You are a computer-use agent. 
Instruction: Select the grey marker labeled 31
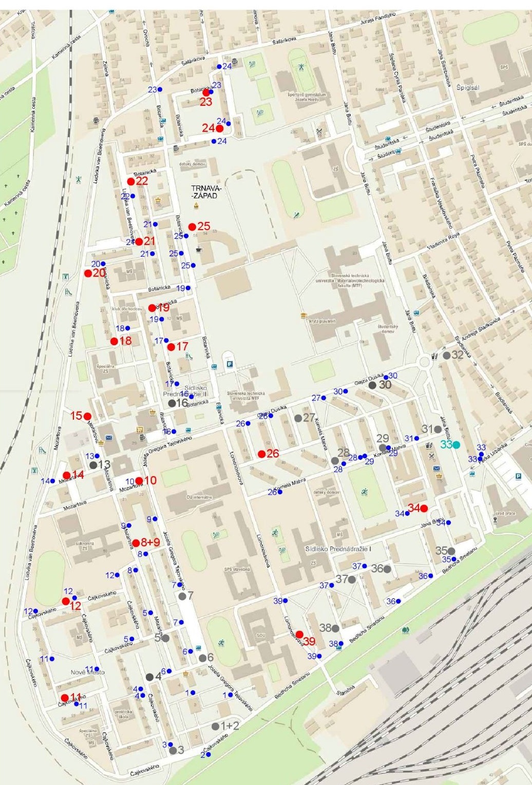tap(438, 429)
